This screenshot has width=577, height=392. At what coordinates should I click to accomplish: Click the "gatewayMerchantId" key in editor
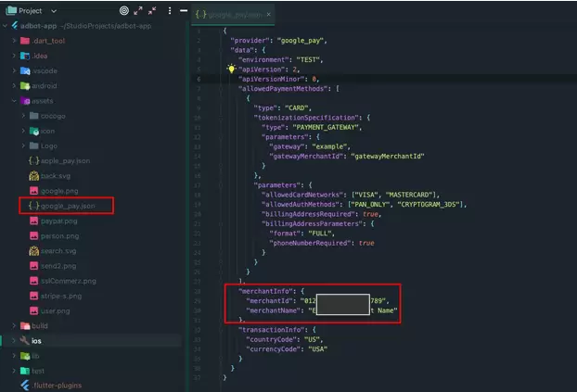click(x=307, y=157)
